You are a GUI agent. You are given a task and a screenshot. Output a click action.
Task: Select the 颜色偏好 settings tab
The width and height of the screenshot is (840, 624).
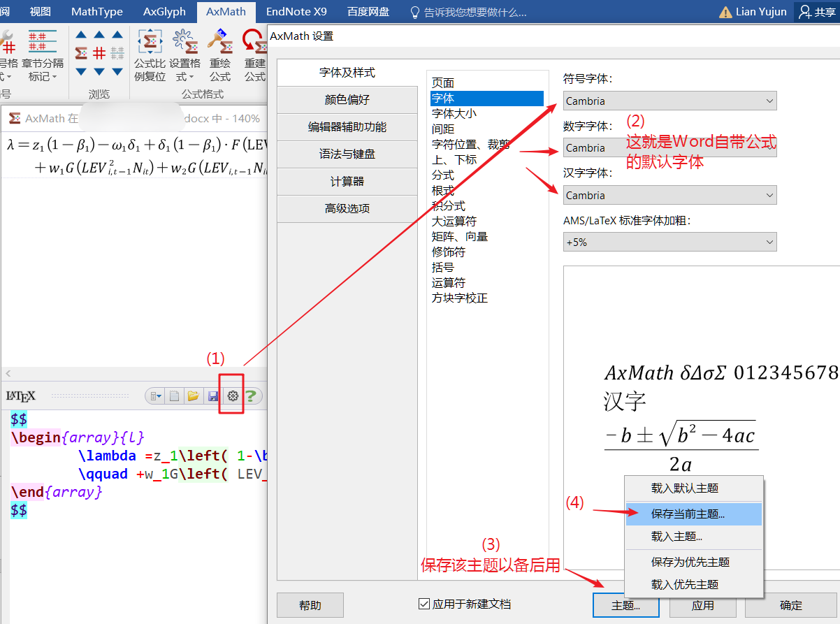pos(347,100)
